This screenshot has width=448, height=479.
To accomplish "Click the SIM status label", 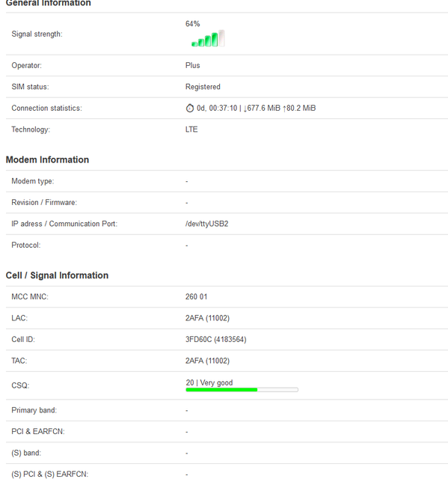I will (x=30, y=87).
